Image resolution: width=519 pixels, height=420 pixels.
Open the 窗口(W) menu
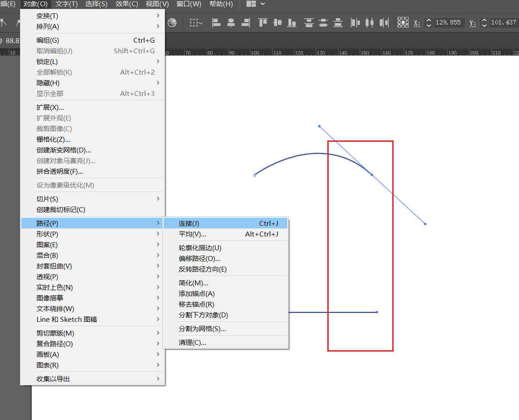(x=189, y=4)
